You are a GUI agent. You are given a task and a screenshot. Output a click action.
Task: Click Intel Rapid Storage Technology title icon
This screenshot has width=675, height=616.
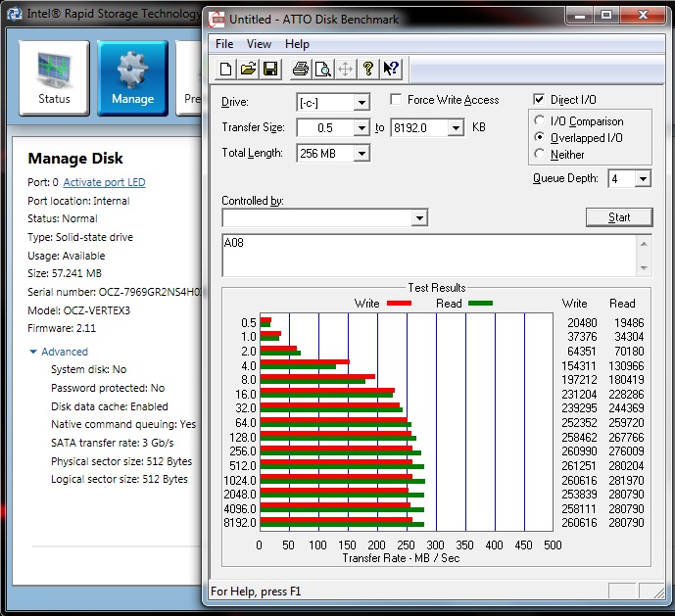tap(15, 14)
